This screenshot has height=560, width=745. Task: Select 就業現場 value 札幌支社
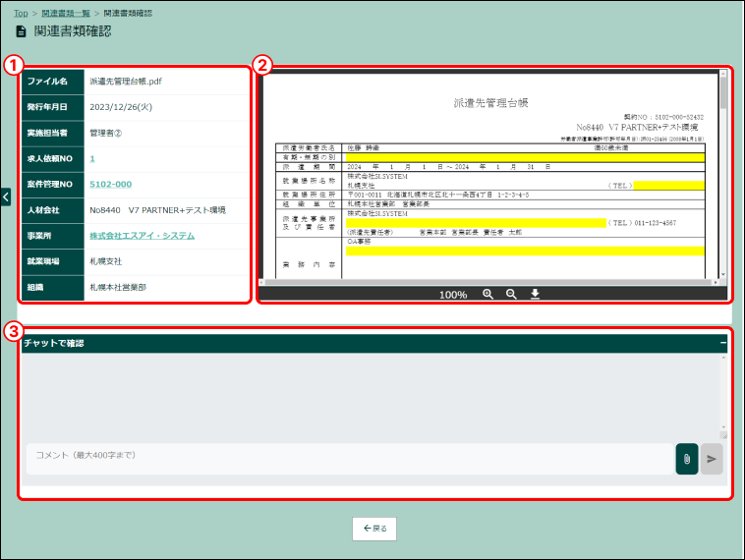[105, 261]
